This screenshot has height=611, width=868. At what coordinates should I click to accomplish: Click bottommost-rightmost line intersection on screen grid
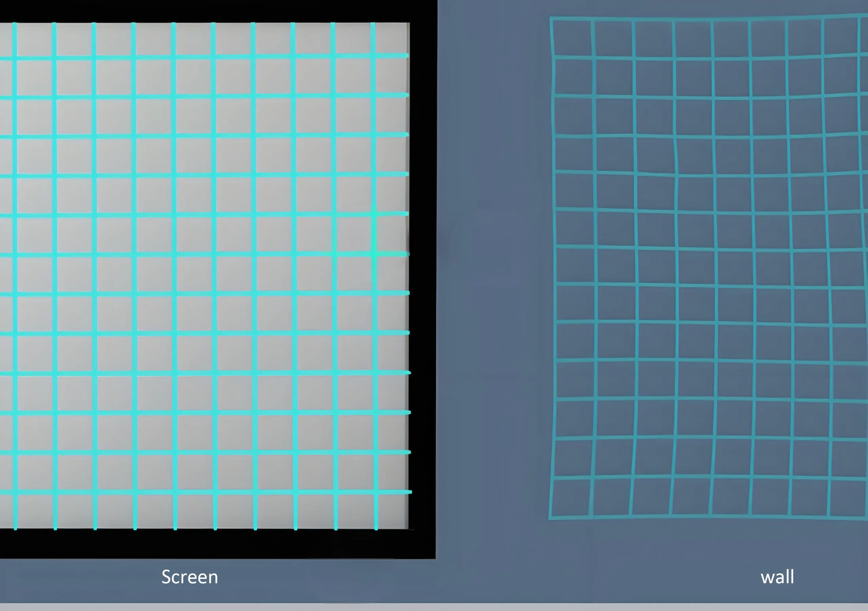click(x=375, y=492)
